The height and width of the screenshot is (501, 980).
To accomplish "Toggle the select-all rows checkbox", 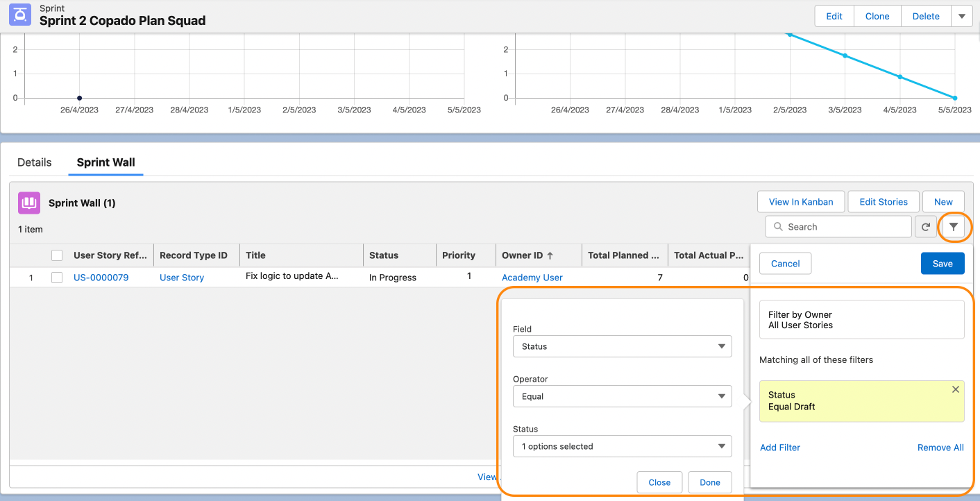I will point(57,255).
